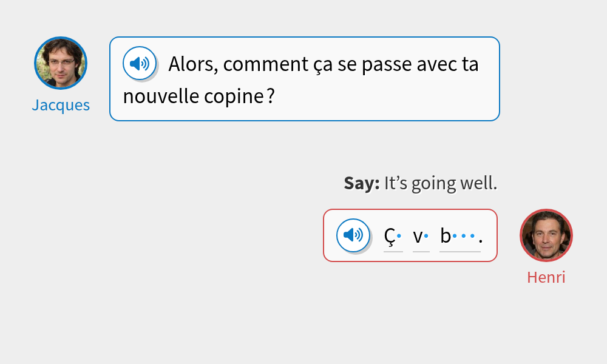This screenshot has width=607, height=364.
Task: Click the "It's going well." prompt text
Action: pos(441,183)
